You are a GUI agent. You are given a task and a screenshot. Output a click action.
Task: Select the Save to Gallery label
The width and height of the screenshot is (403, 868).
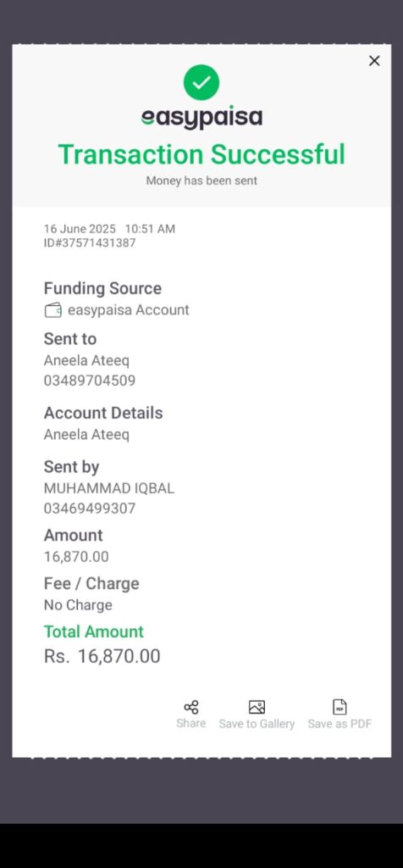coord(257,724)
